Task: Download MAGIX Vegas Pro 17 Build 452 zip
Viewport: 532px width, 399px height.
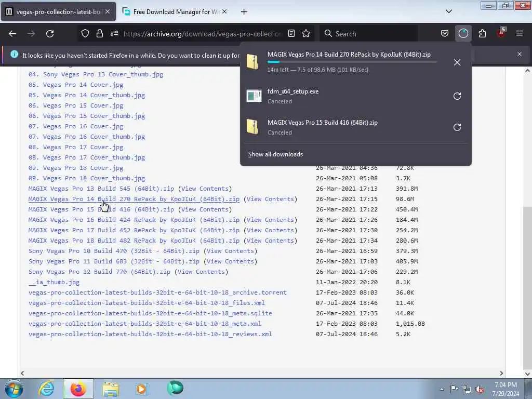Action: tap(134, 230)
